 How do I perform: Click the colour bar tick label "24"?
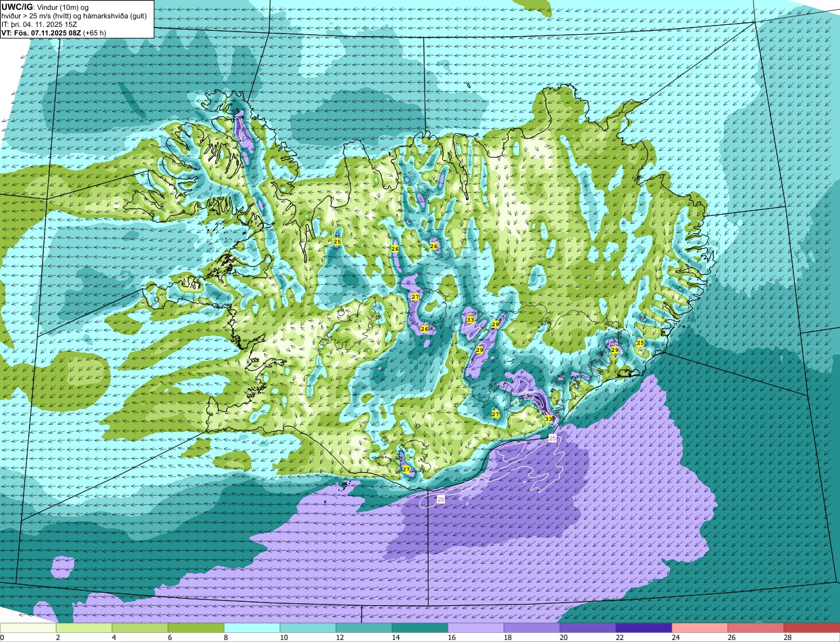pyautogui.click(x=675, y=637)
